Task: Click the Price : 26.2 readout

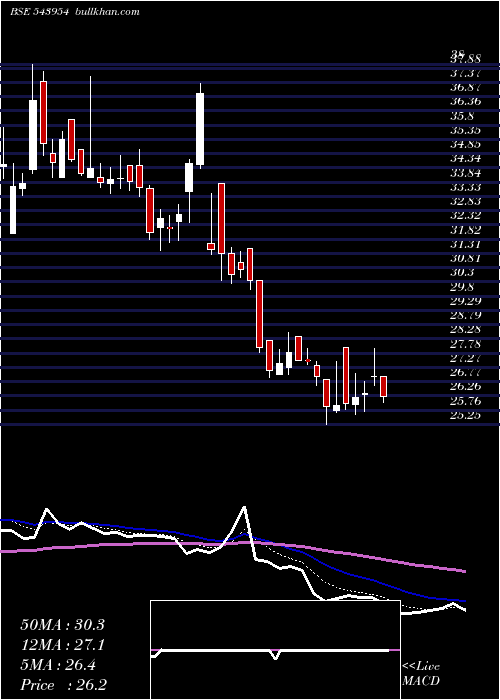Action: click(63, 685)
